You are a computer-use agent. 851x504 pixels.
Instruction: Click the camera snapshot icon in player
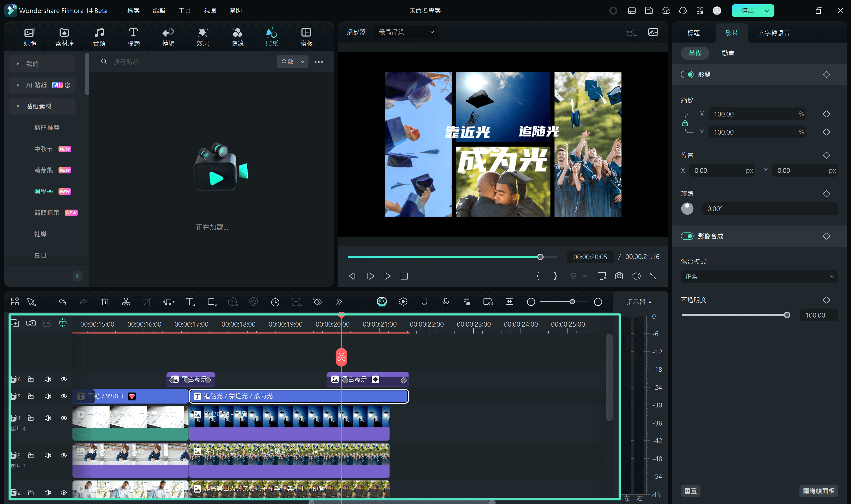pyautogui.click(x=619, y=276)
